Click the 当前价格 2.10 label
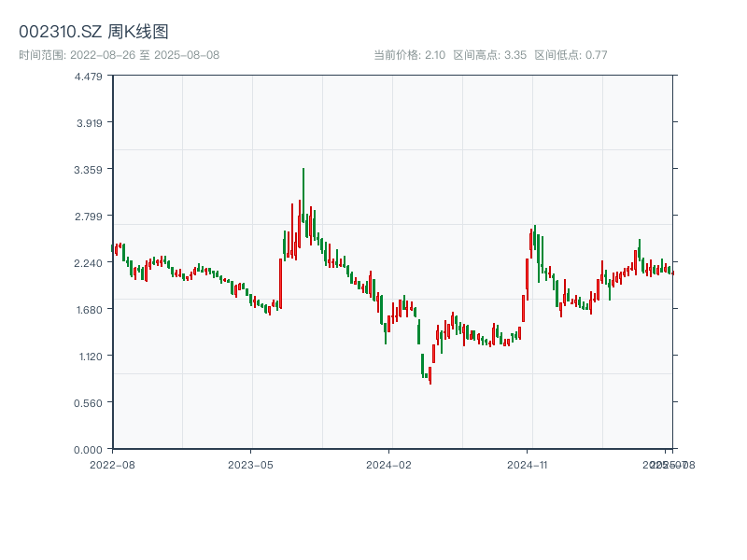747x560 pixels. [x=409, y=55]
